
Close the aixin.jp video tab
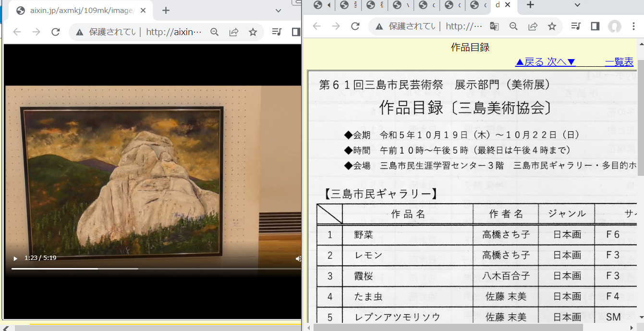click(143, 11)
